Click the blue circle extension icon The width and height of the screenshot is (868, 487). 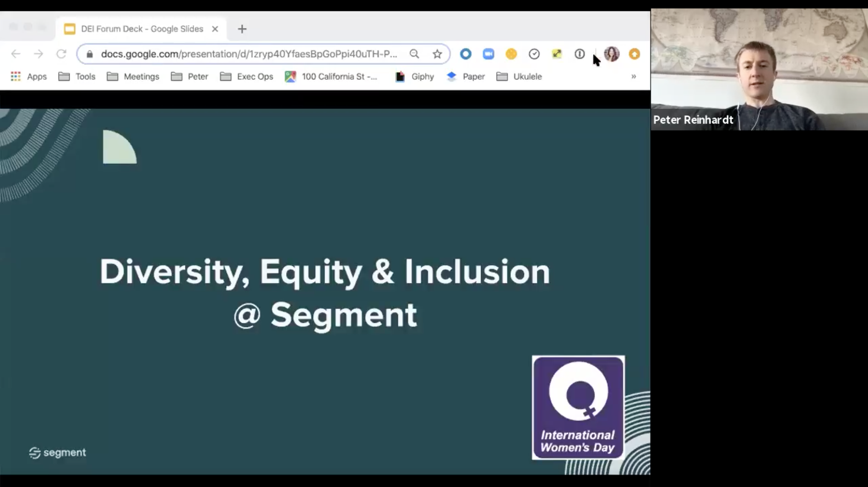465,54
